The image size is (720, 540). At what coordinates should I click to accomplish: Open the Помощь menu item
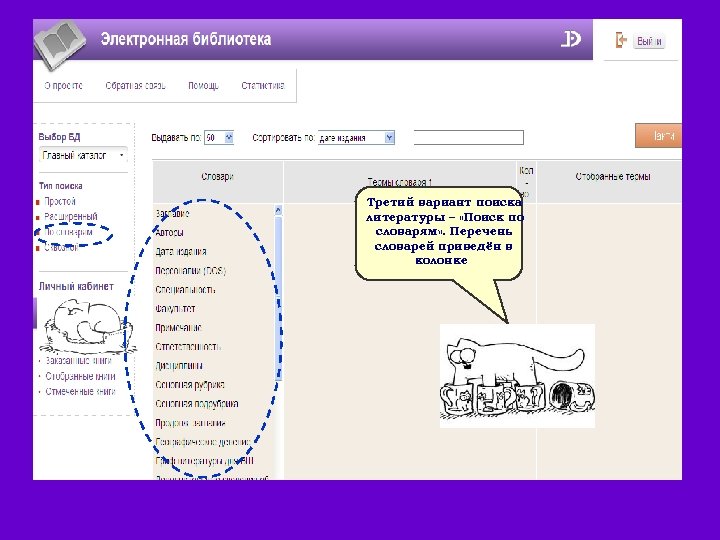tap(203, 85)
